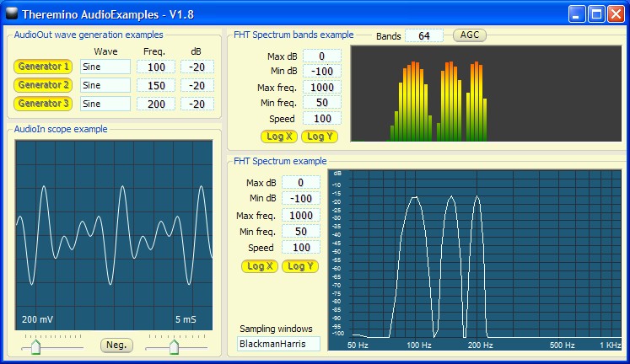Click the right scope time-base slider
Screen dimensions: 630x364
coord(174,345)
